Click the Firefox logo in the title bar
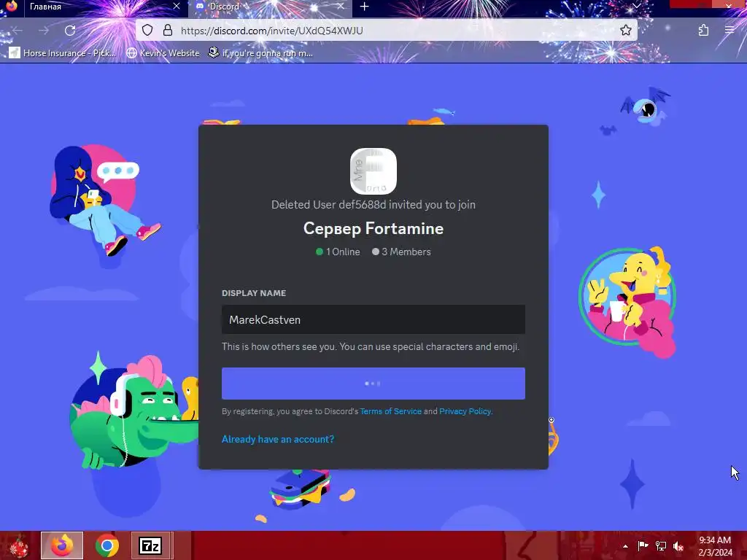747x560 pixels. (x=12, y=6)
